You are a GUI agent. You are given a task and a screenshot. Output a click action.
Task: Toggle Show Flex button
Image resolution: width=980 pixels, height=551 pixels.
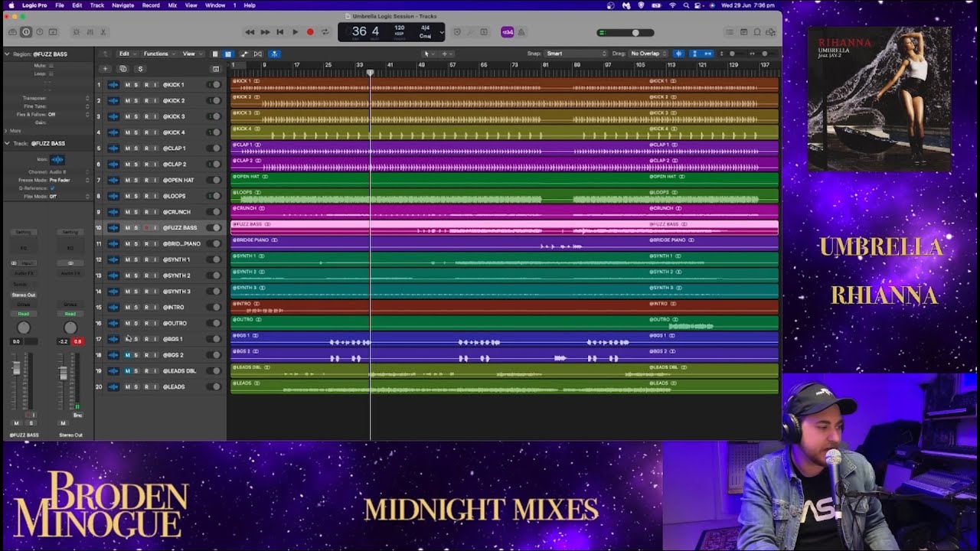click(x=257, y=54)
